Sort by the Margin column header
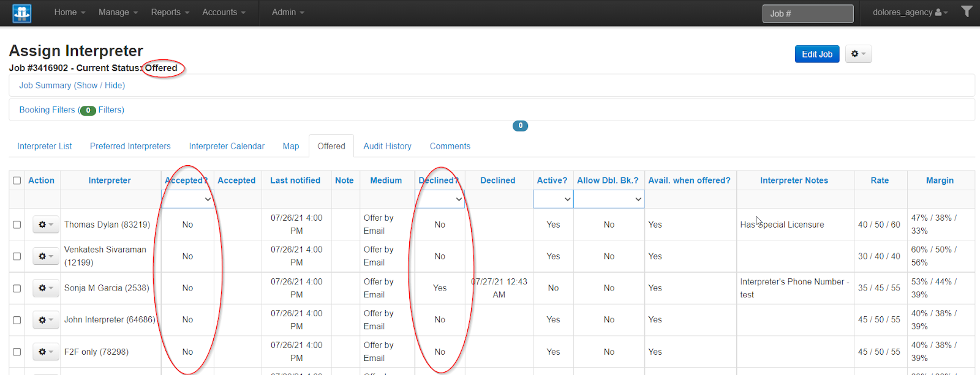 (940, 180)
